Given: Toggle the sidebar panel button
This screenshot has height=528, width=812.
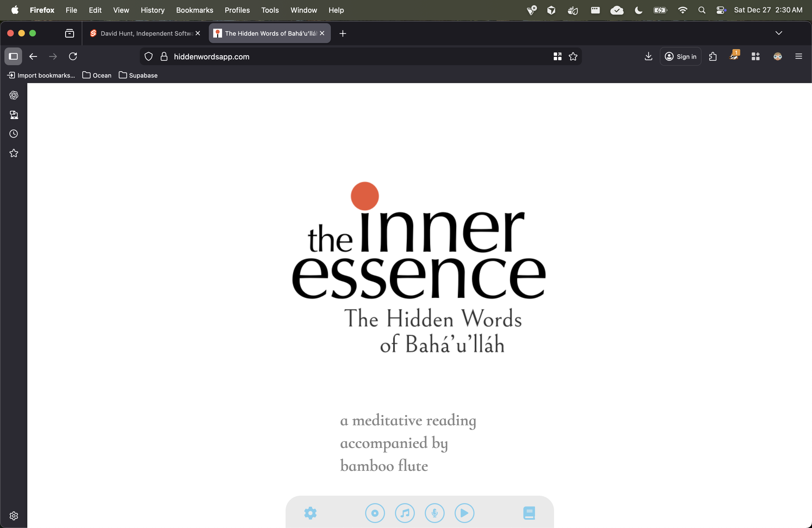Looking at the screenshot, I should pos(13,56).
